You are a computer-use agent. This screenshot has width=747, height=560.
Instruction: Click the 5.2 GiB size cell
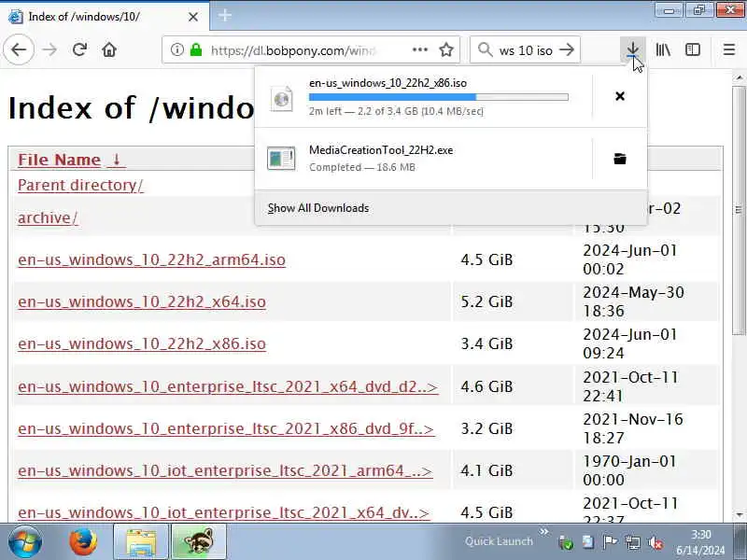click(486, 301)
